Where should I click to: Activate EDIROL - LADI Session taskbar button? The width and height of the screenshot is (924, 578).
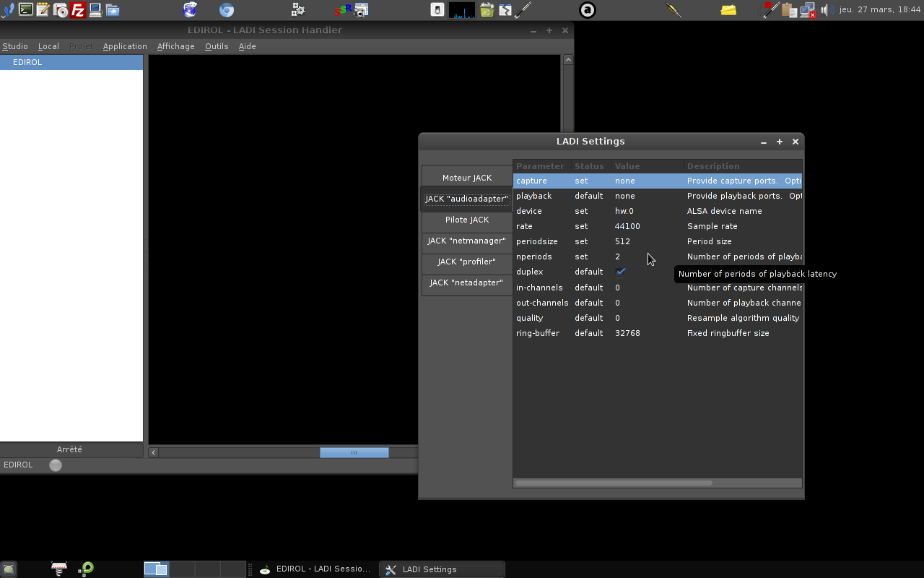[x=315, y=569]
